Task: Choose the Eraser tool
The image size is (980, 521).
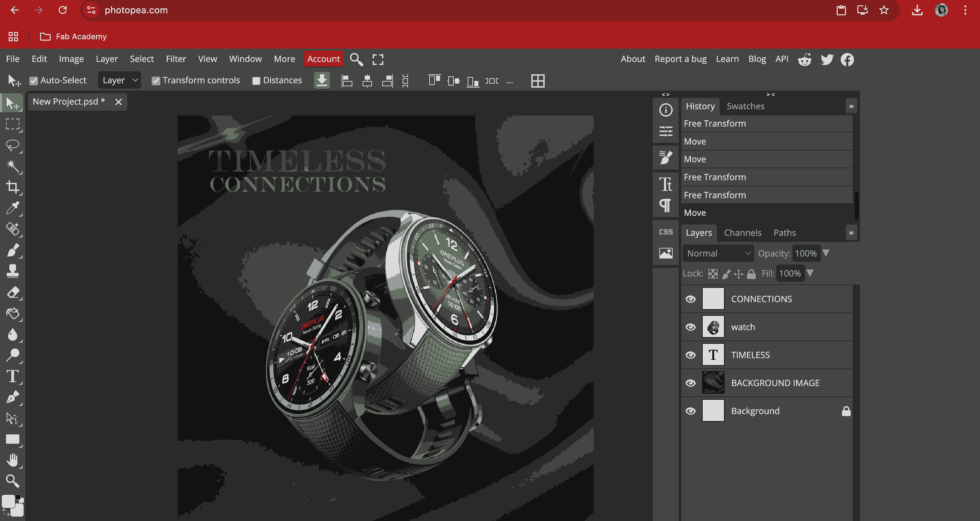Action: click(13, 292)
